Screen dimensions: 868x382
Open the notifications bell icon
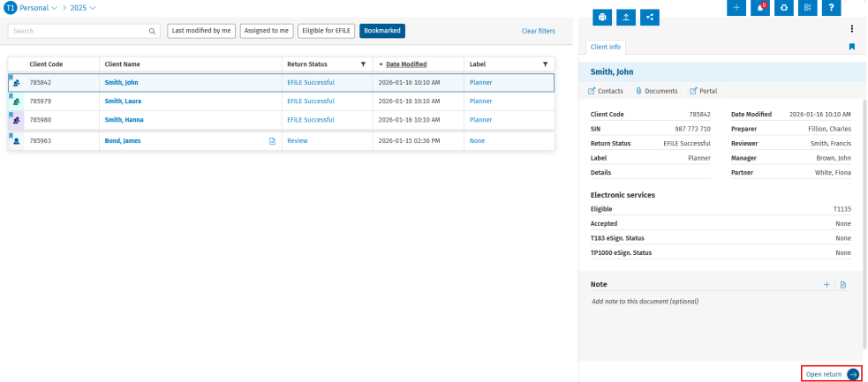[x=760, y=7]
